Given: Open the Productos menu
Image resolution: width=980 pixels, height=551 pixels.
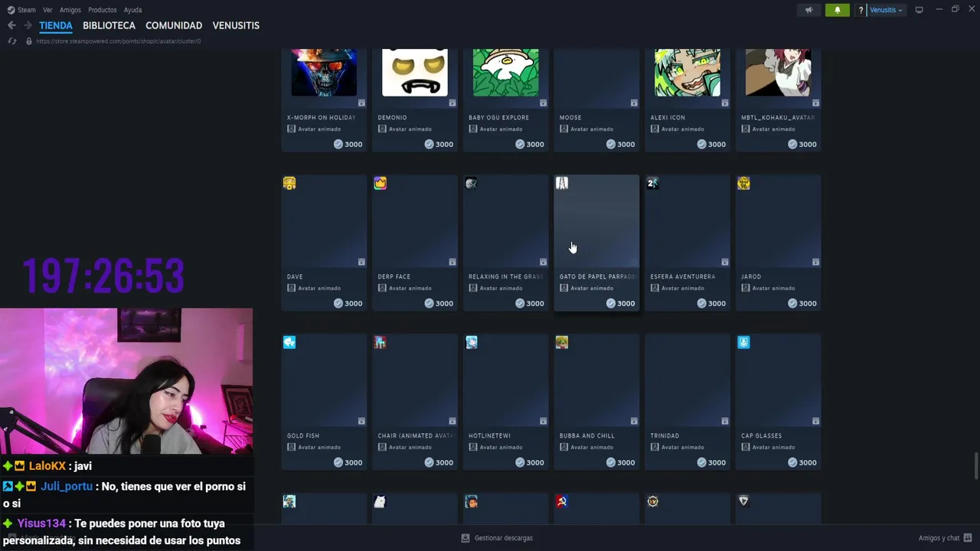Looking at the screenshot, I should [x=103, y=10].
